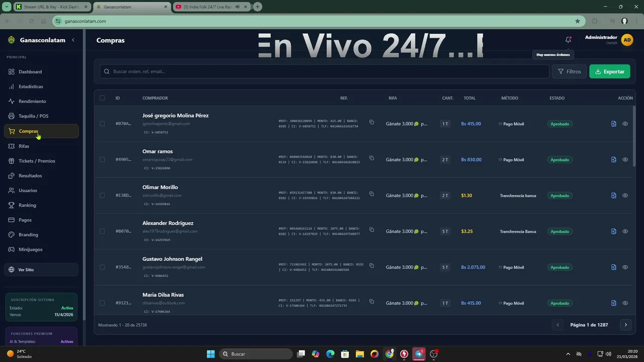The image size is (644, 362).
Task: Bookmark this page with the star icon
Action: (x=578, y=21)
